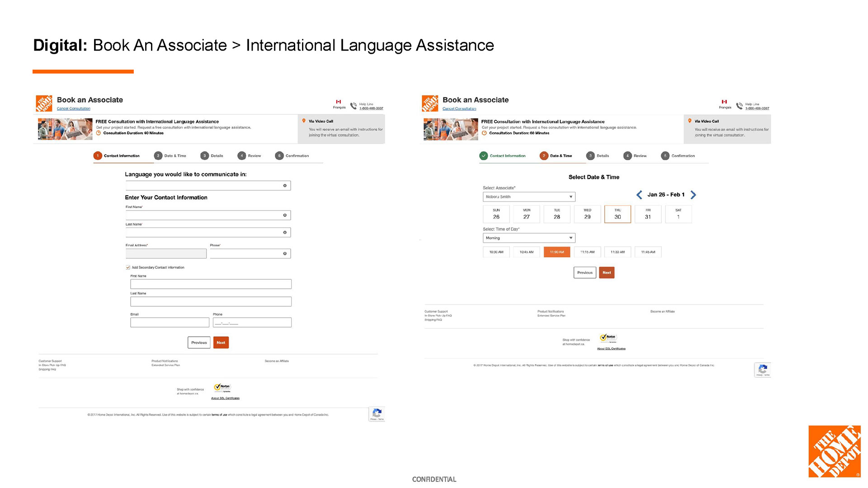Open the Select Associate dropdown
Screen dimensions: 868x488
point(529,197)
